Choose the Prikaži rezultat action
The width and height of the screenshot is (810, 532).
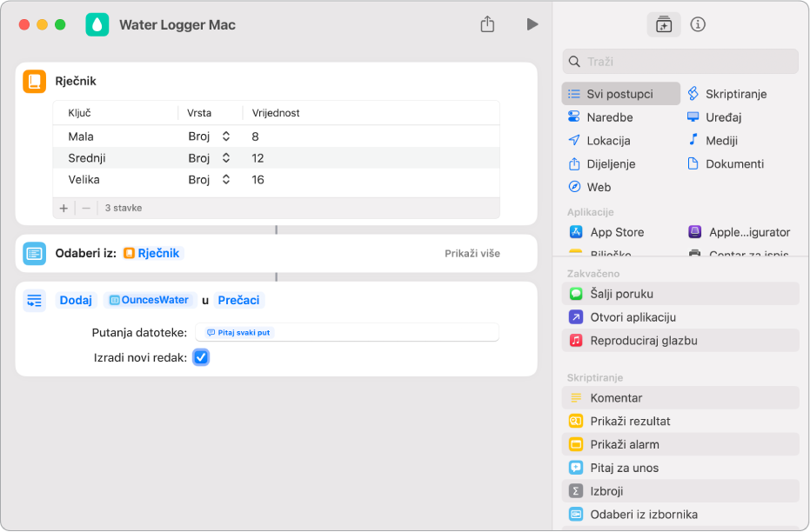click(x=680, y=421)
